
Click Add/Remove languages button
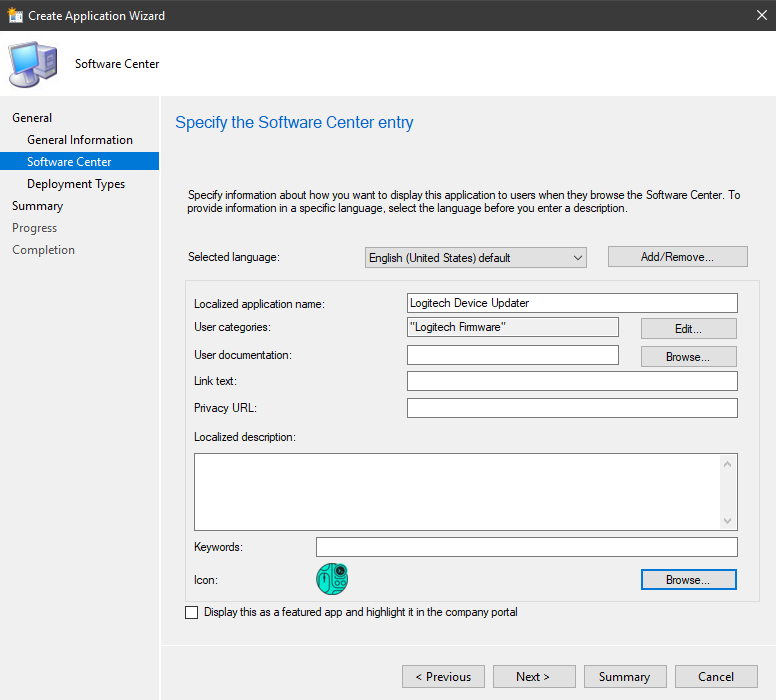tap(678, 257)
